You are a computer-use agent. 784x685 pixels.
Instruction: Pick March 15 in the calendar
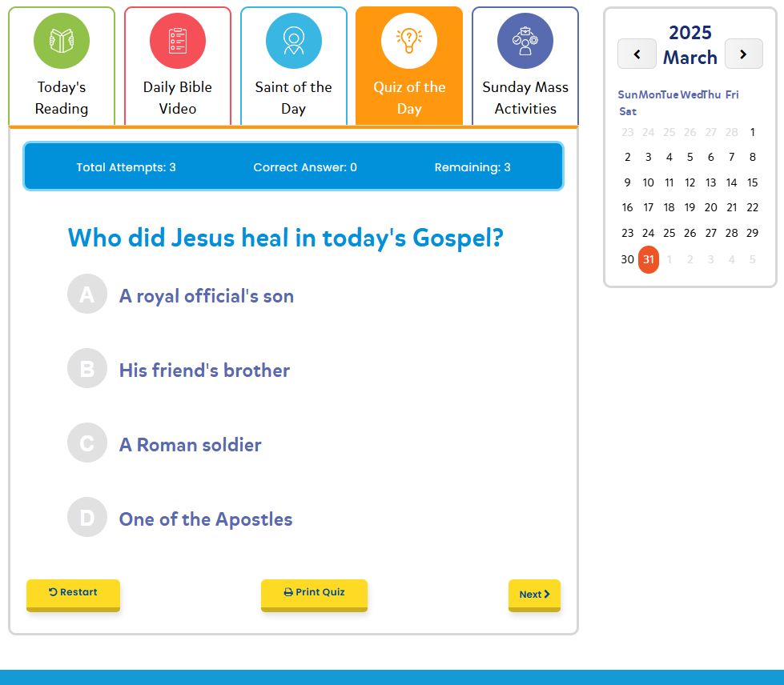coord(752,182)
